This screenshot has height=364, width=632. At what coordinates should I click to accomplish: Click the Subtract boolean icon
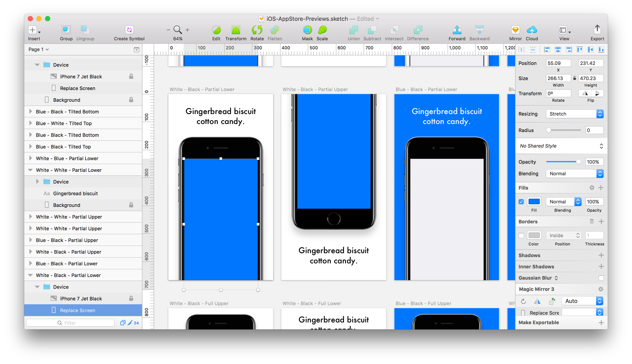[372, 30]
